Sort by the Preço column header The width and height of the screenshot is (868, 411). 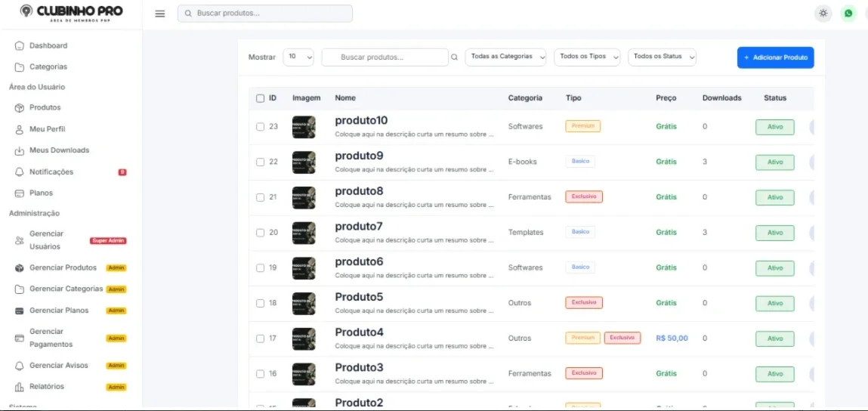pos(666,98)
